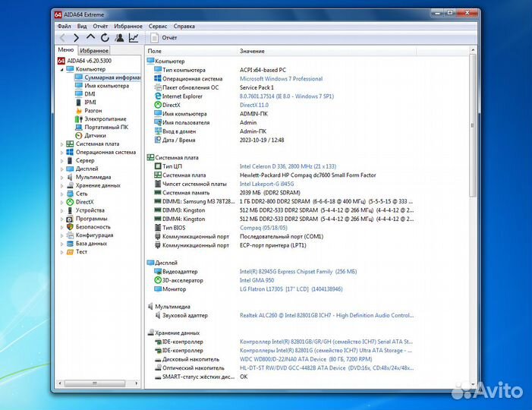Select the Датчики sensor icon item
Screen dimensions: 532x410
(x=79, y=135)
